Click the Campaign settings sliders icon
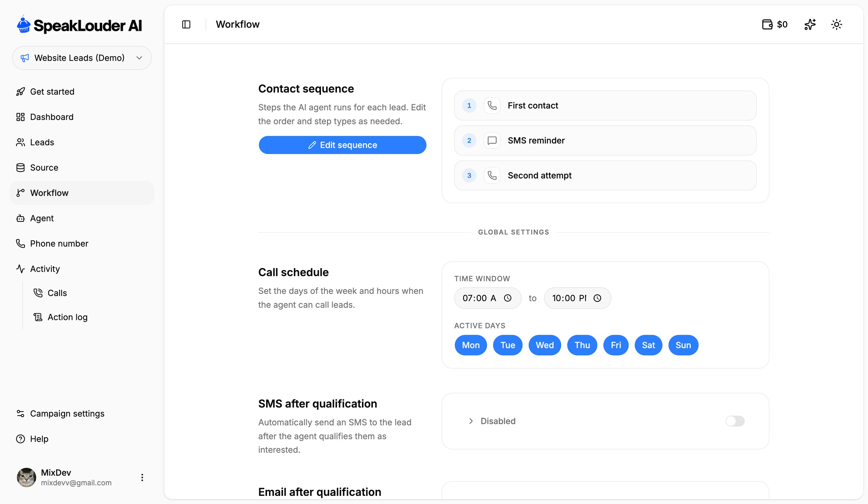Viewport: 868px width, 504px height. pos(20,413)
